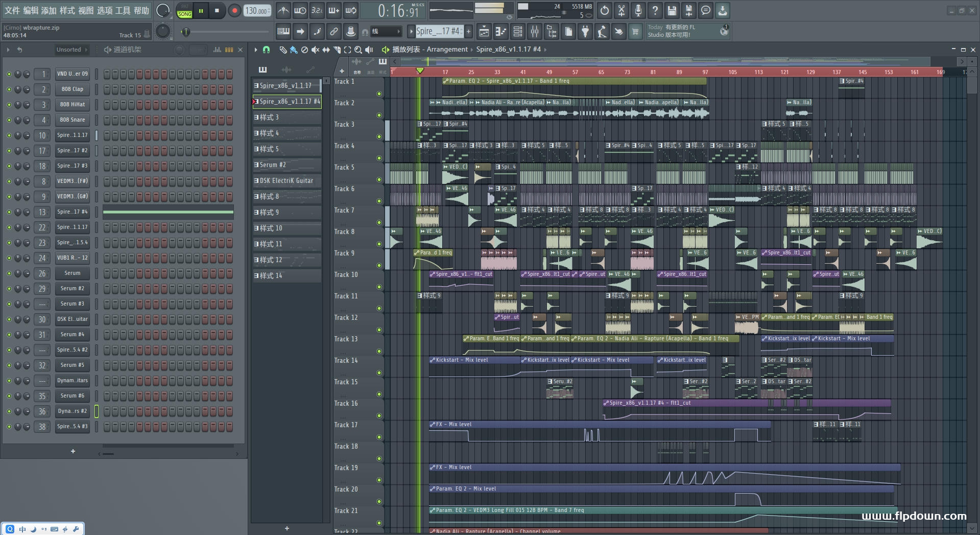Toggle mute on playlist Track 5

[379, 180]
